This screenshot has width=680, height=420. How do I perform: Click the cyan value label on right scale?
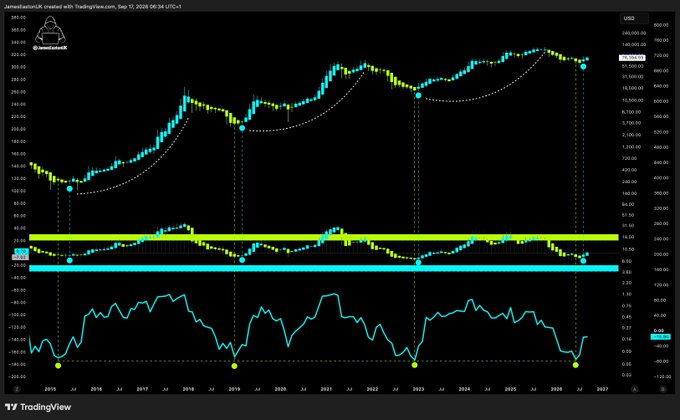(x=660, y=337)
